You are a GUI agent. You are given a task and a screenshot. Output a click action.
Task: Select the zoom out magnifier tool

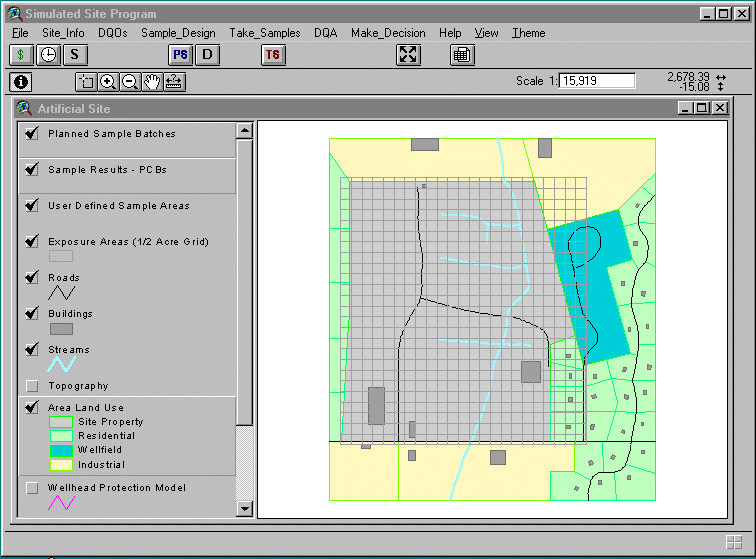[x=129, y=82]
